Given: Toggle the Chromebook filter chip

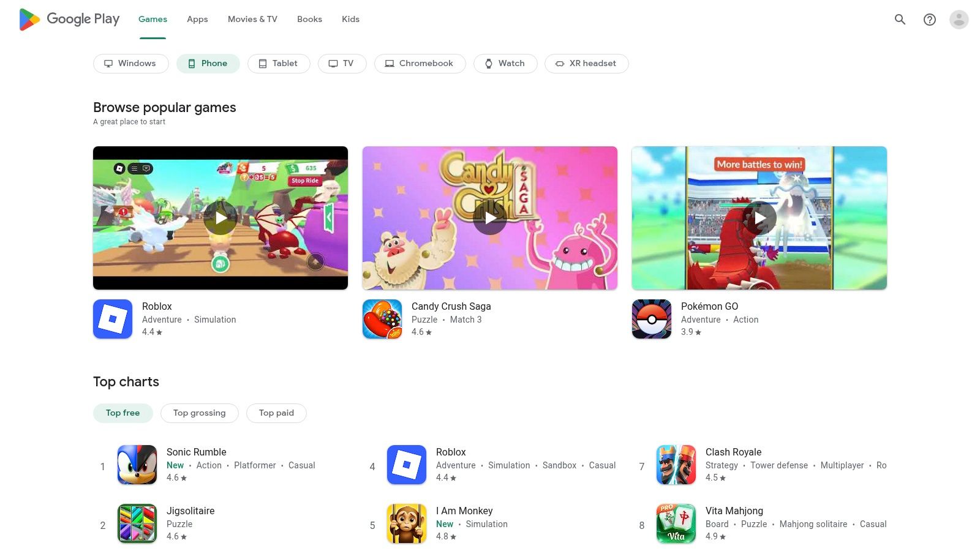Looking at the screenshot, I should point(420,63).
